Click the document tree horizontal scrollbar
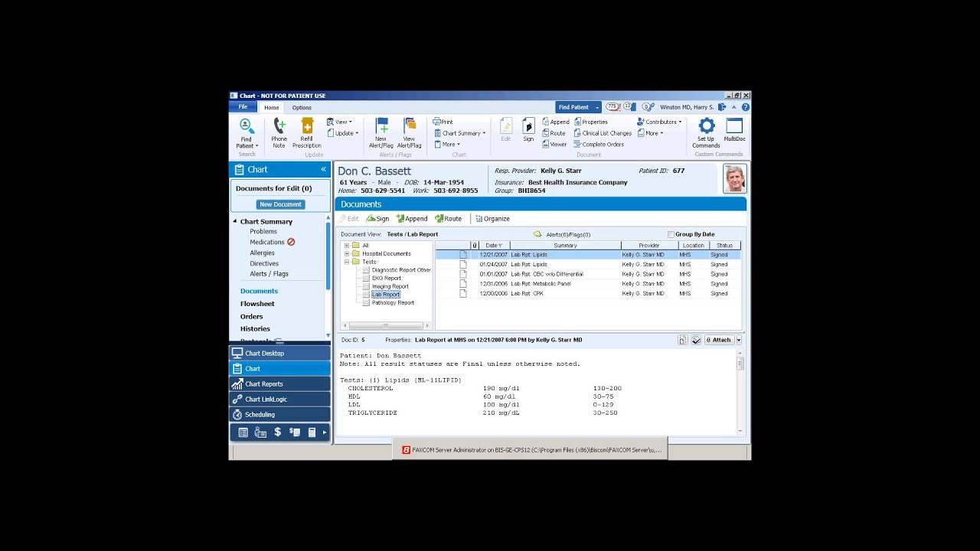The image size is (980, 551). pyautogui.click(x=386, y=325)
